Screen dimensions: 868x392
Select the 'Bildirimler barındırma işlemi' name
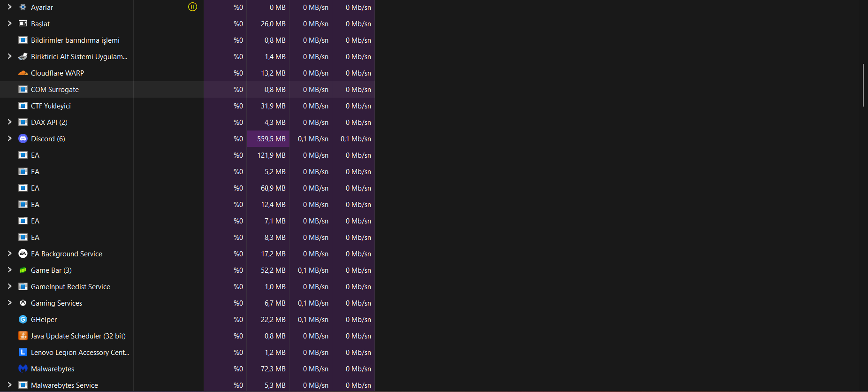[x=75, y=40]
